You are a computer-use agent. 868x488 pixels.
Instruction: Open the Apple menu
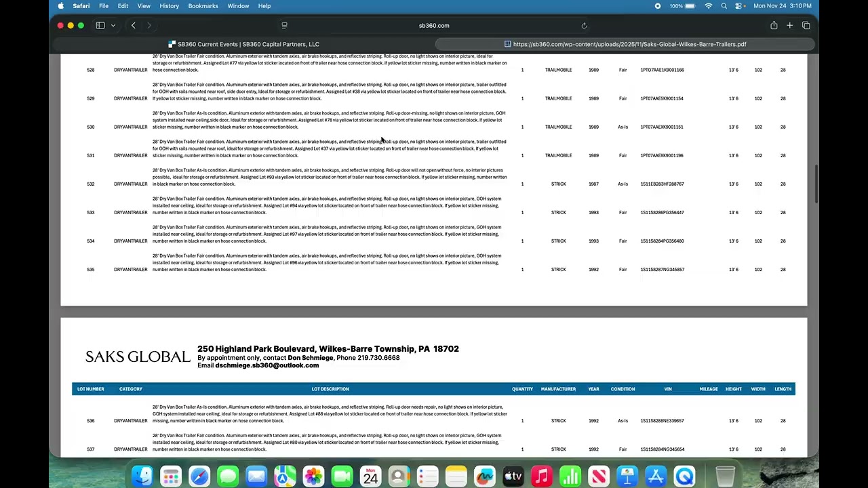click(61, 6)
